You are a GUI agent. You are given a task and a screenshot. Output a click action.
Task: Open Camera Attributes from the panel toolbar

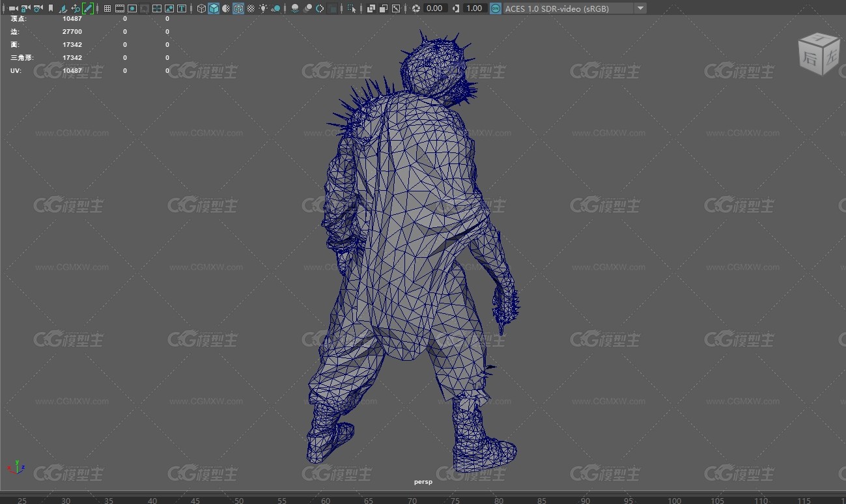coord(38,8)
